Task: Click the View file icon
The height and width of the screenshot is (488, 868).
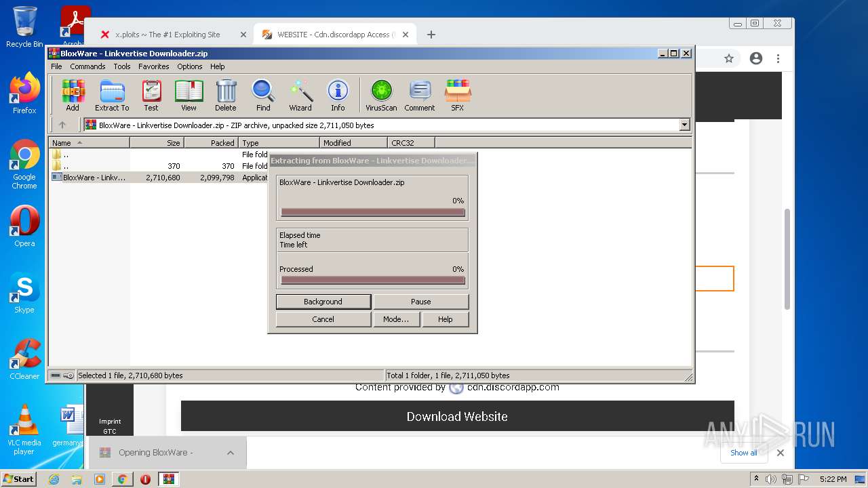Action: (189, 95)
